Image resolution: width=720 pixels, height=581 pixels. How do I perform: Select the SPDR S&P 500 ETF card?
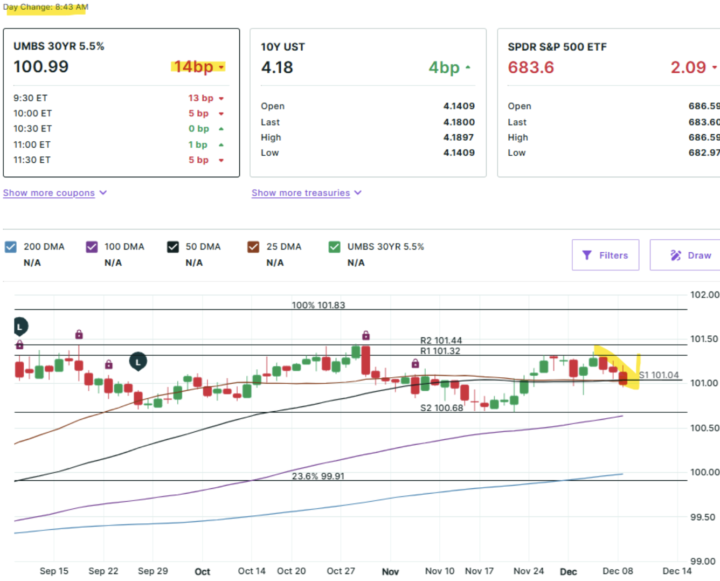(609, 102)
